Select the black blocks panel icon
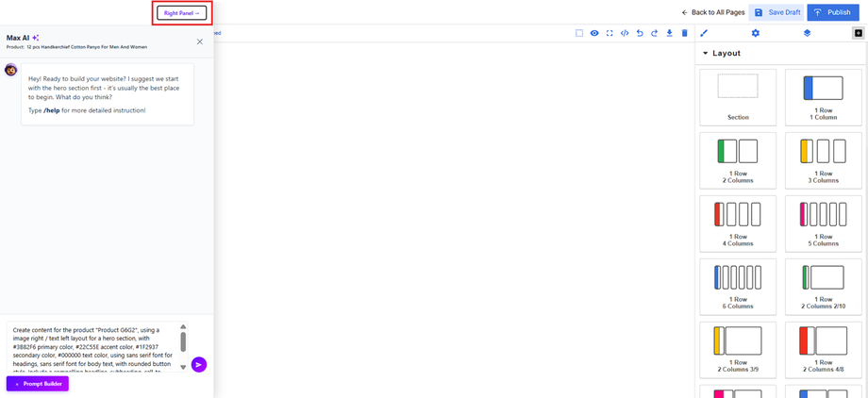The width and height of the screenshot is (868, 398). (x=858, y=33)
